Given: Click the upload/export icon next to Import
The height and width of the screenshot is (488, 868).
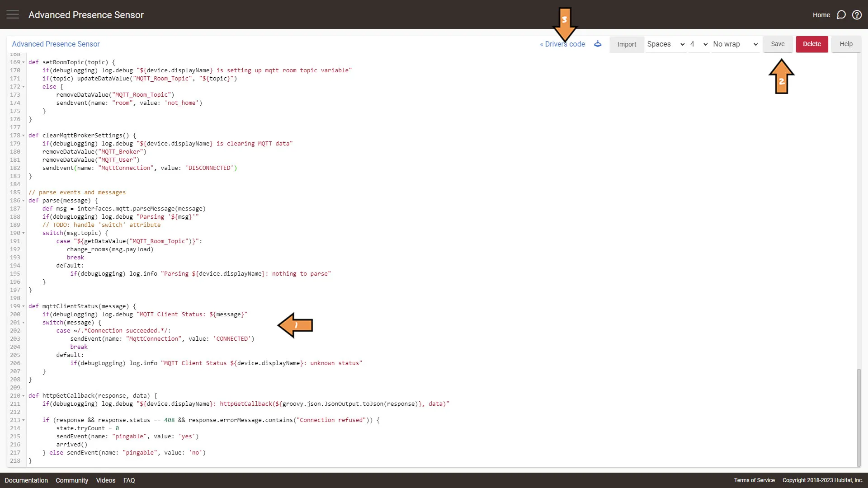Looking at the screenshot, I should click(599, 43).
